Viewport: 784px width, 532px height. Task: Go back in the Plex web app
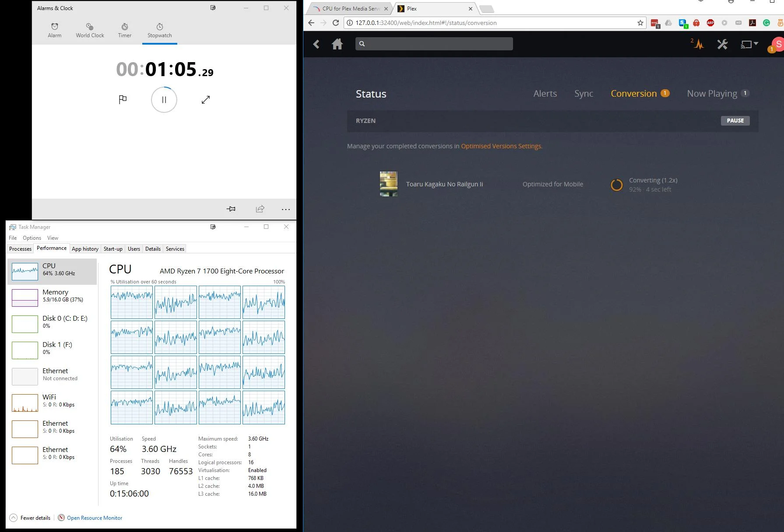(x=316, y=44)
